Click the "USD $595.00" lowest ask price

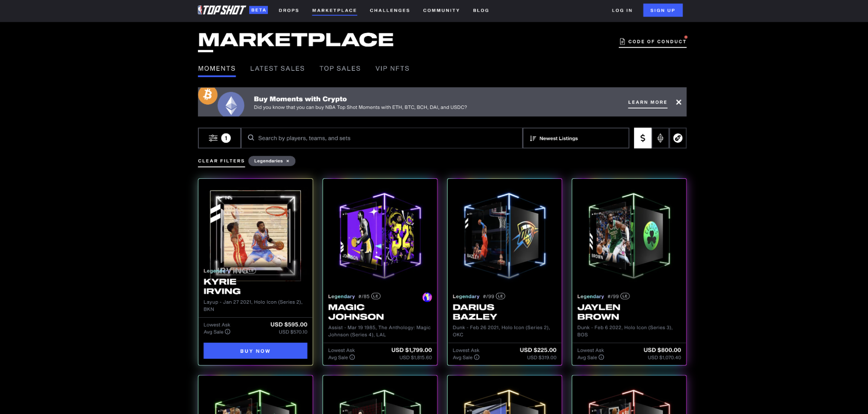(x=289, y=325)
